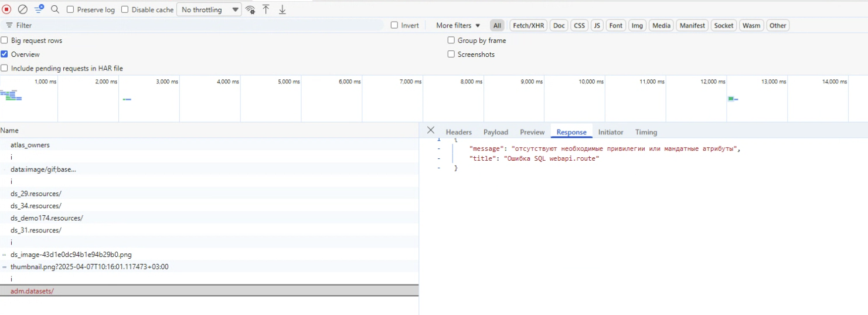Select the ds_demo174.resources/ request row
Viewport: 868px width, 315px height.
click(x=47, y=218)
